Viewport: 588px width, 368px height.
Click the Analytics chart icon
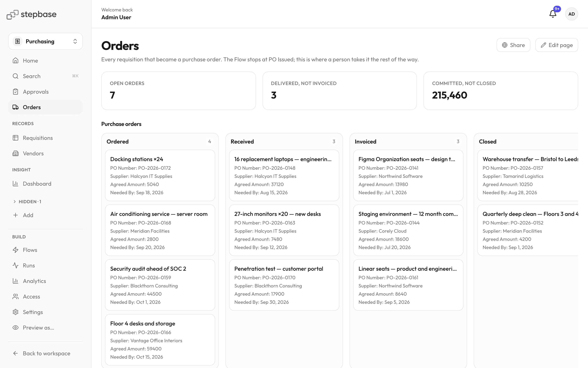pyautogui.click(x=16, y=281)
